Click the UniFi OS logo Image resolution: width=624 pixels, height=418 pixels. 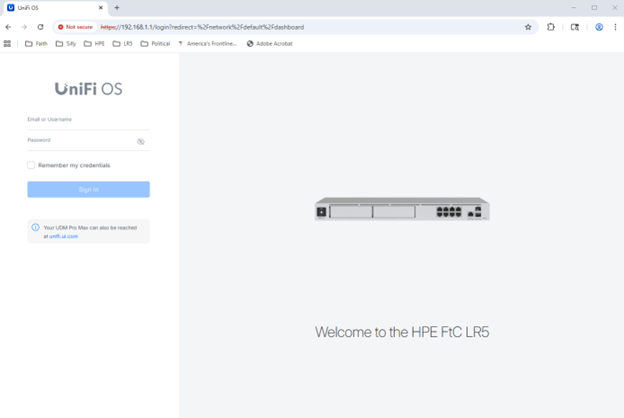click(88, 89)
